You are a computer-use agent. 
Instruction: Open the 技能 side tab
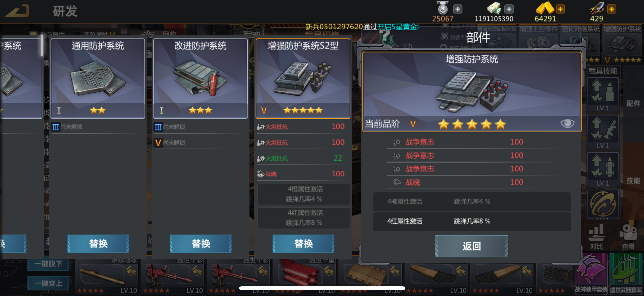click(633, 181)
